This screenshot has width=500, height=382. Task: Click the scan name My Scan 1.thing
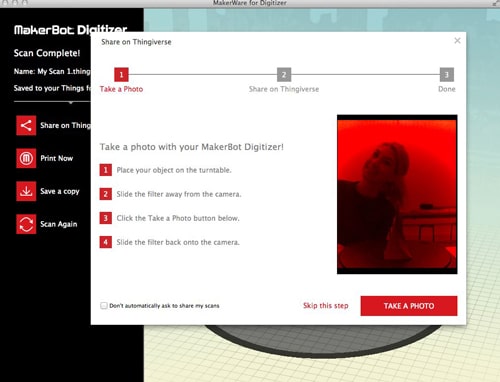pos(64,71)
